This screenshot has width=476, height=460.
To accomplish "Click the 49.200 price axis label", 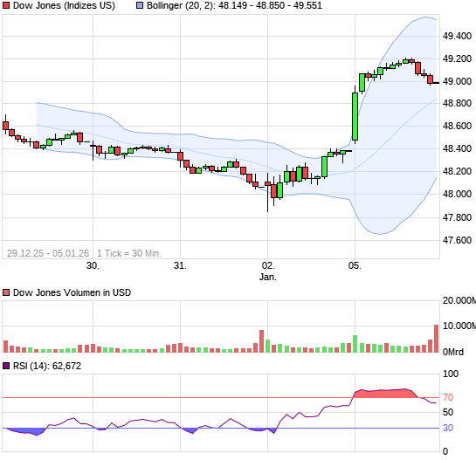I will (457, 58).
